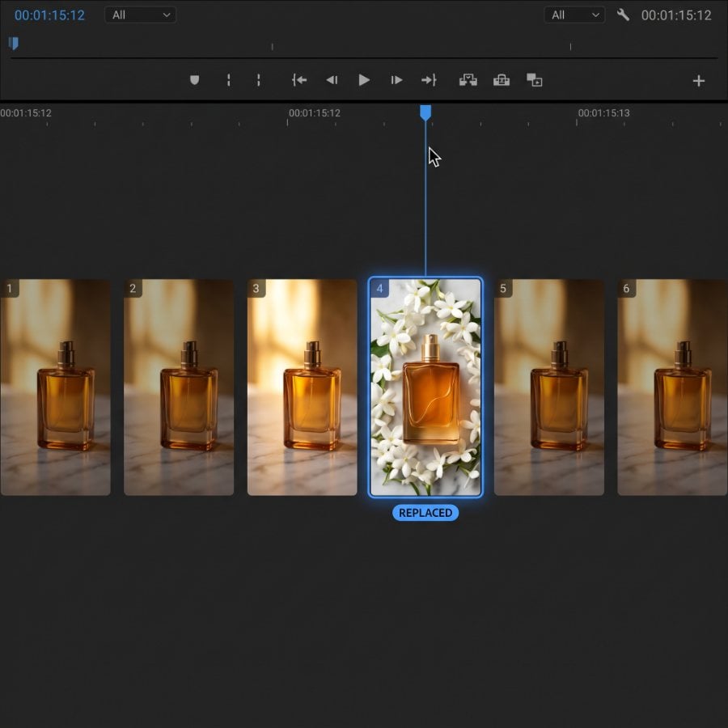Go to In point

[x=299, y=80]
